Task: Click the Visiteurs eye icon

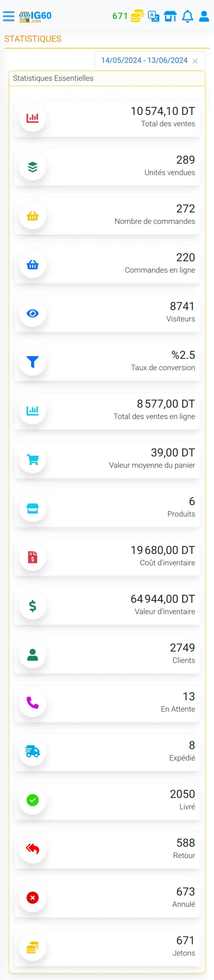Action: (x=33, y=313)
